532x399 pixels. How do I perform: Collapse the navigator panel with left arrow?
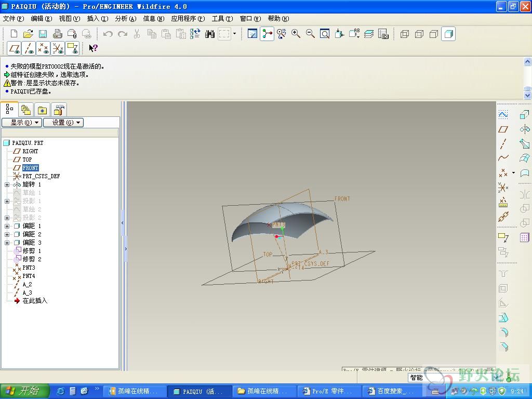click(123, 223)
